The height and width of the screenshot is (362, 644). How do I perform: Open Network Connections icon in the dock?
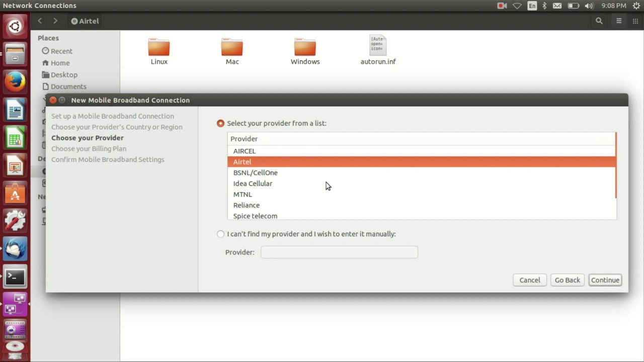[x=15, y=304]
